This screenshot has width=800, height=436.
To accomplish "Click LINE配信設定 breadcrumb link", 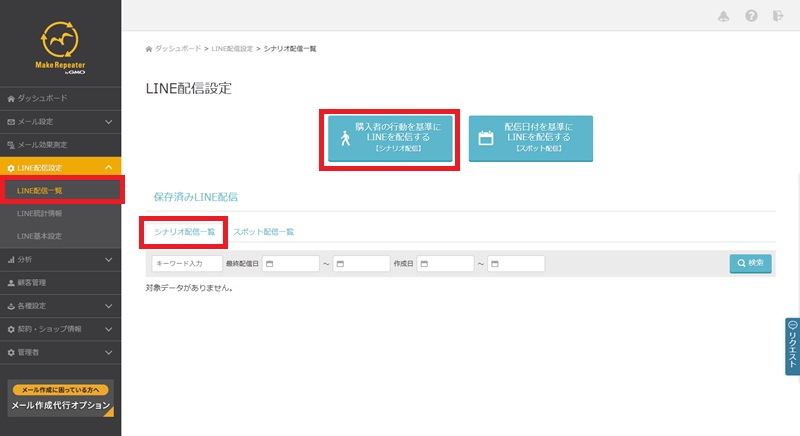I will (x=232, y=48).
